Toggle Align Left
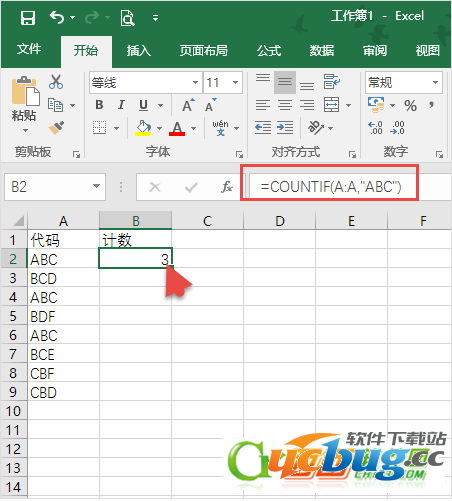This screenshot has width=452, height=501. click(x=263, y=105)
